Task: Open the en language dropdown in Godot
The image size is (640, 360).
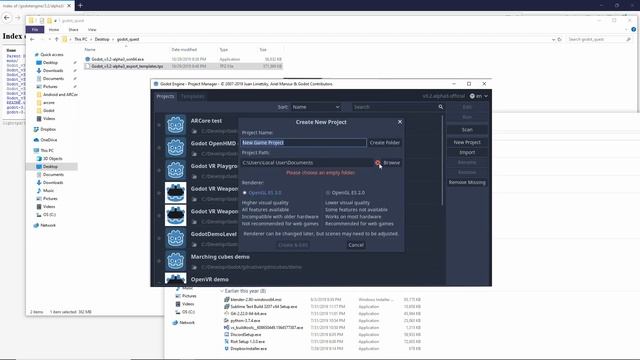Action: point(478,96)
